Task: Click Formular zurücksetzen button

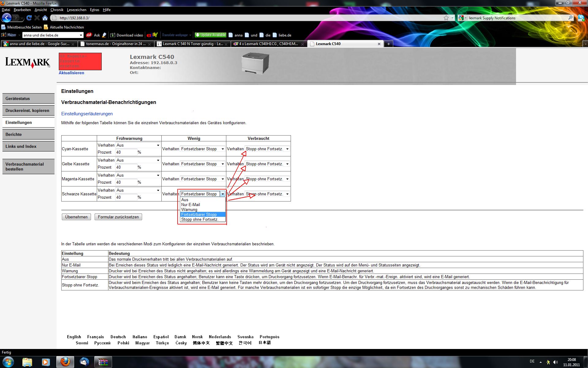Action: [x=118, y=217]
